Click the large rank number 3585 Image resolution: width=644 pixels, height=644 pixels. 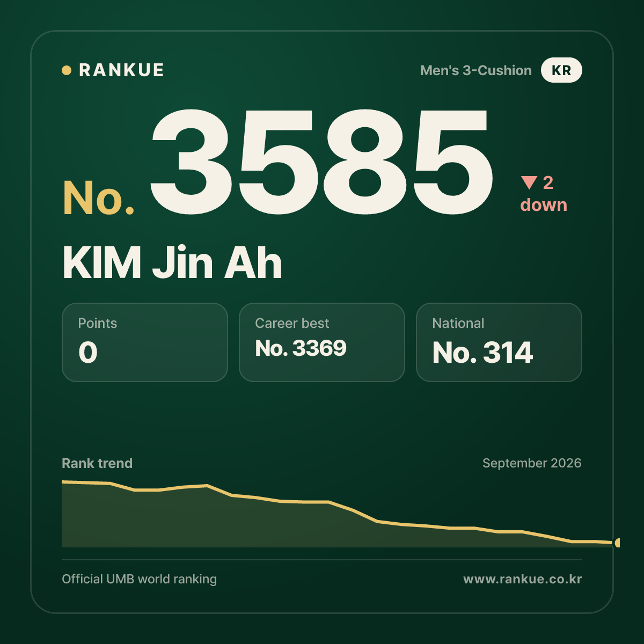tap(321, 162)
